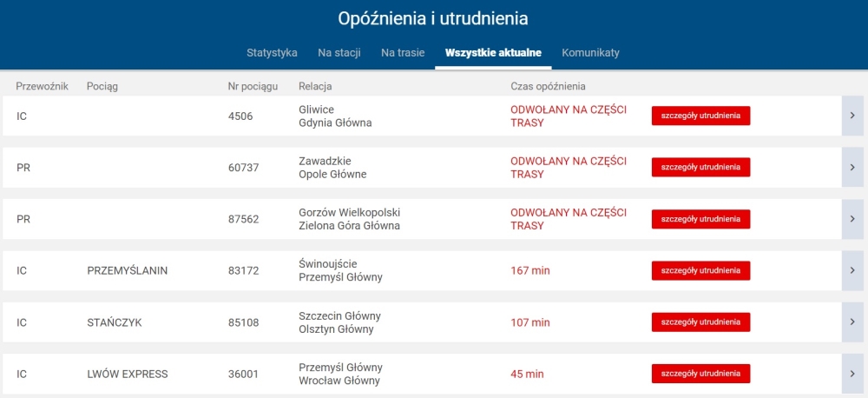Open chevron arrow for LWÓW EXPRESS train
The height and width of the screenshot is (398, 868).
point(852,374)
